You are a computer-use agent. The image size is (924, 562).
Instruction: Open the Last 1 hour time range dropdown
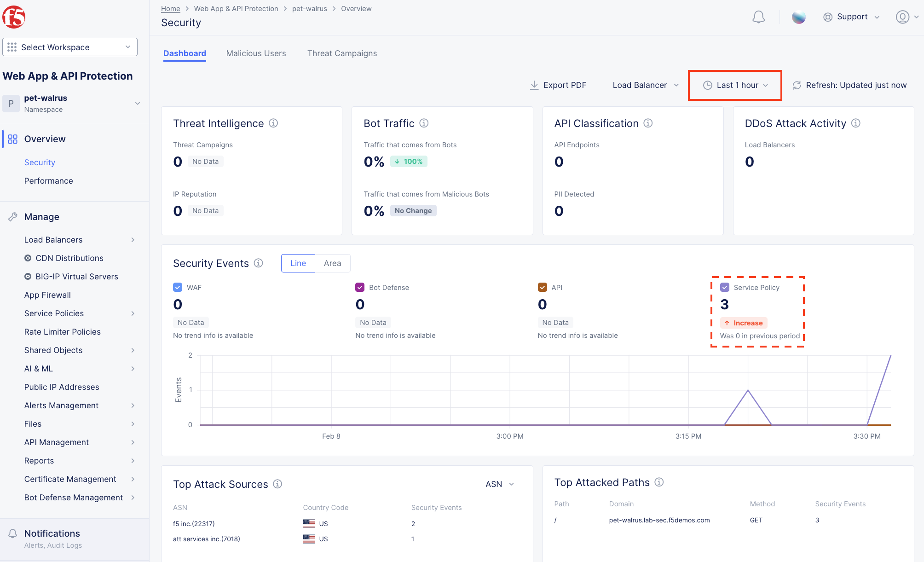click(735, 85)
